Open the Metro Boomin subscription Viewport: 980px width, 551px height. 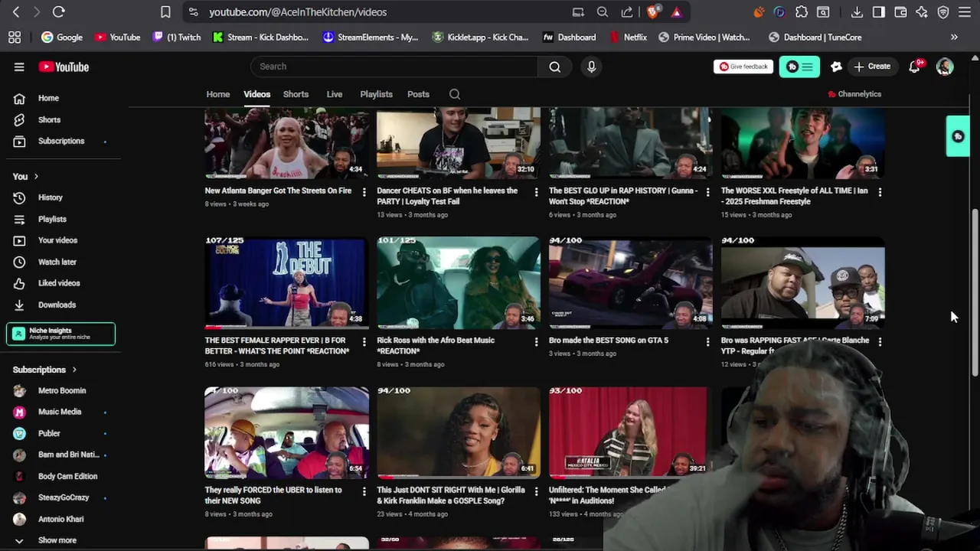coord(61,390)
